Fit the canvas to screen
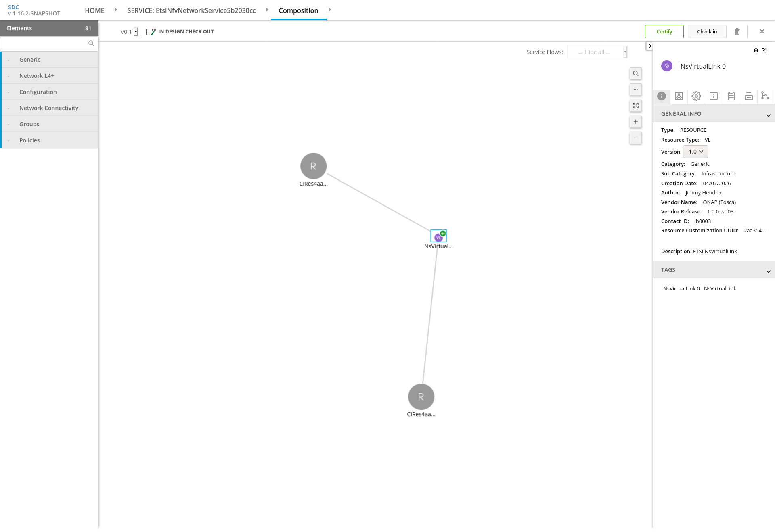 click(x=635, y=106)
